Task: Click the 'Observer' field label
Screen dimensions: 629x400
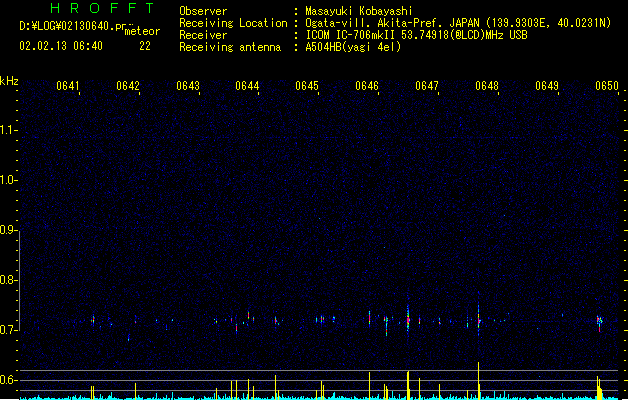Action: [x=203, y=11]
